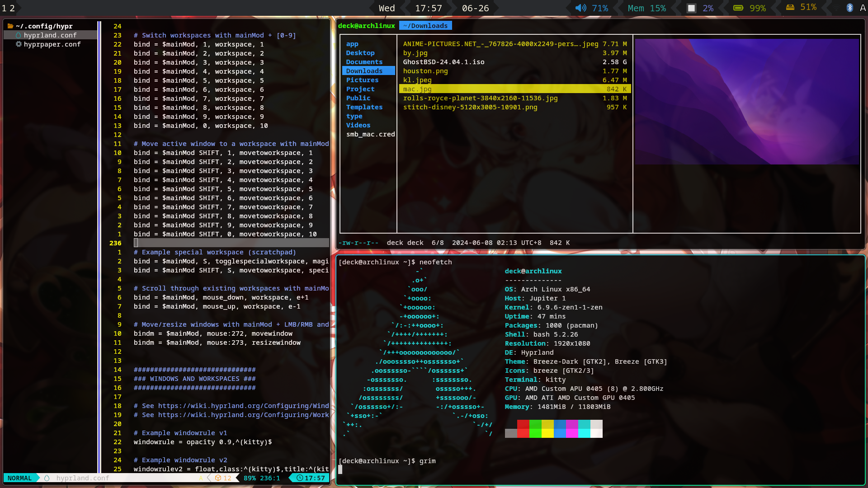Click the Pictures folder in sidebar

(362, 79)
